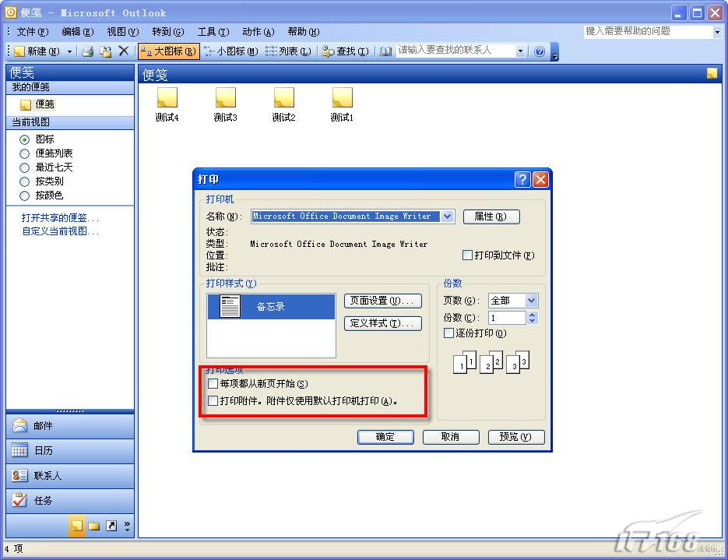Click the 自定义当前视图 link
728x560 pixels.
[x=60, y=231]
